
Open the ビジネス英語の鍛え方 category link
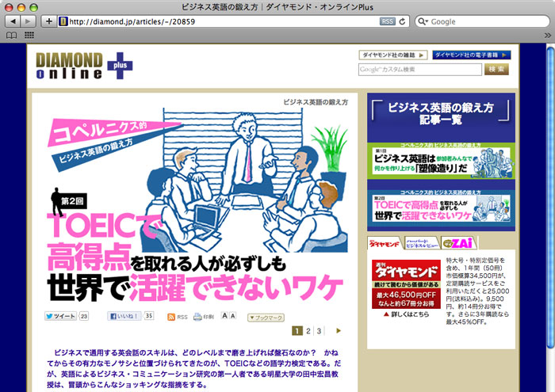click(316, 102)
